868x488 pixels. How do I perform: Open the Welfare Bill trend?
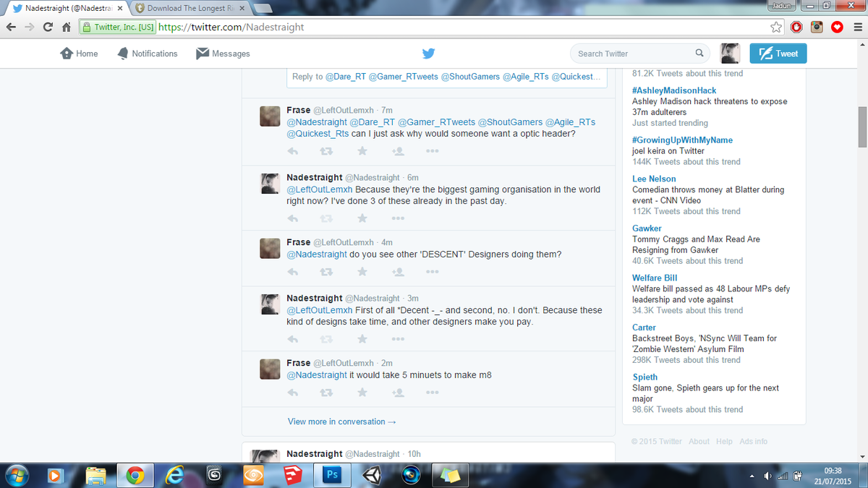655,278
